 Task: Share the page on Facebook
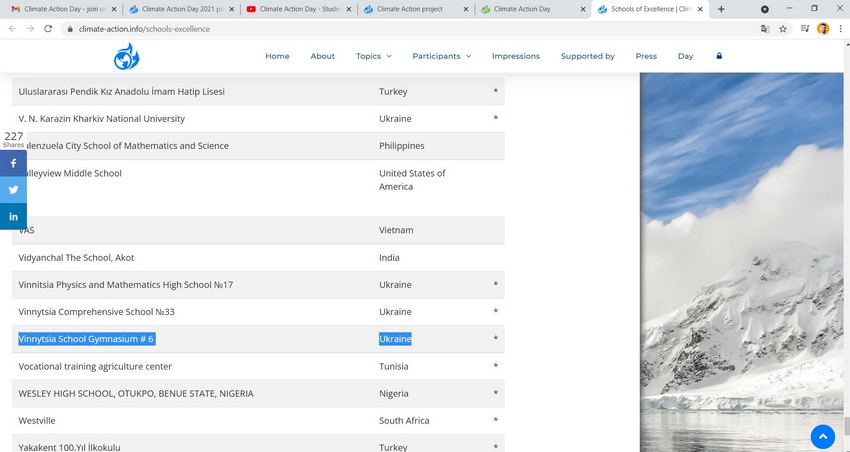13,163
